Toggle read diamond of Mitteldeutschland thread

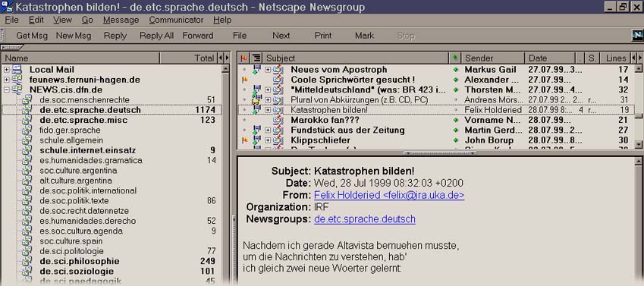pos(455,90)
